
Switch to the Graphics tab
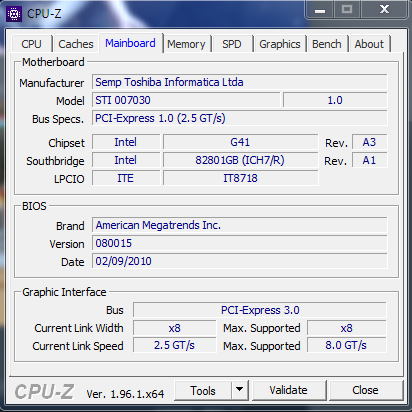[280, 44]
